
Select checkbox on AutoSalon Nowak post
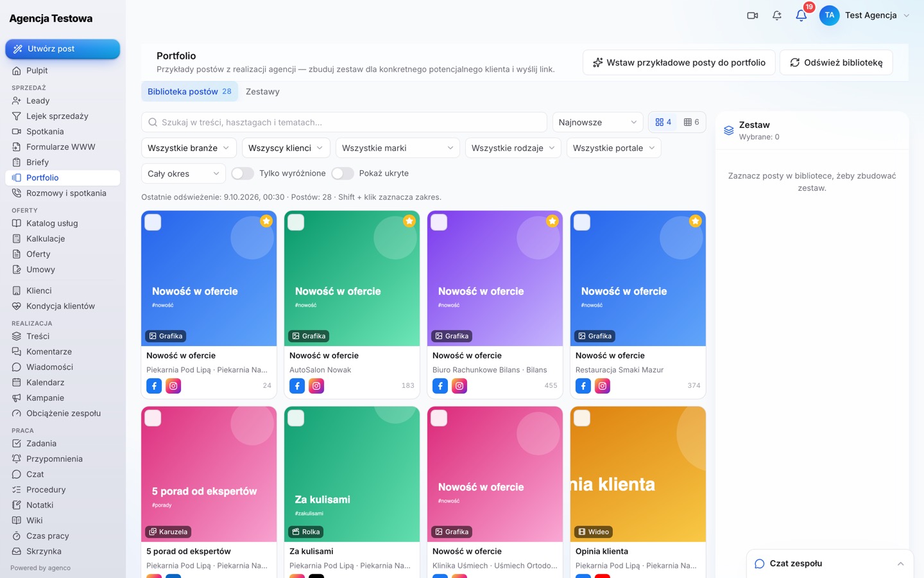[x=296, y=222]
